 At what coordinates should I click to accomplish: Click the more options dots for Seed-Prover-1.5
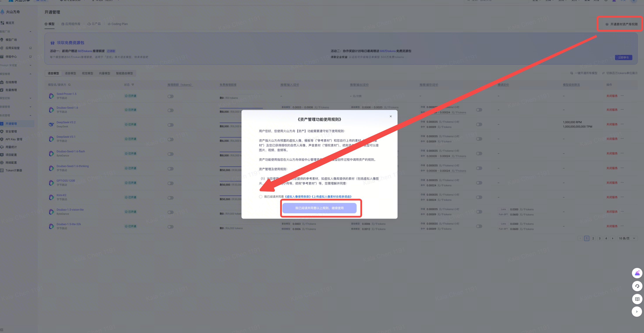tap(622, 96)
